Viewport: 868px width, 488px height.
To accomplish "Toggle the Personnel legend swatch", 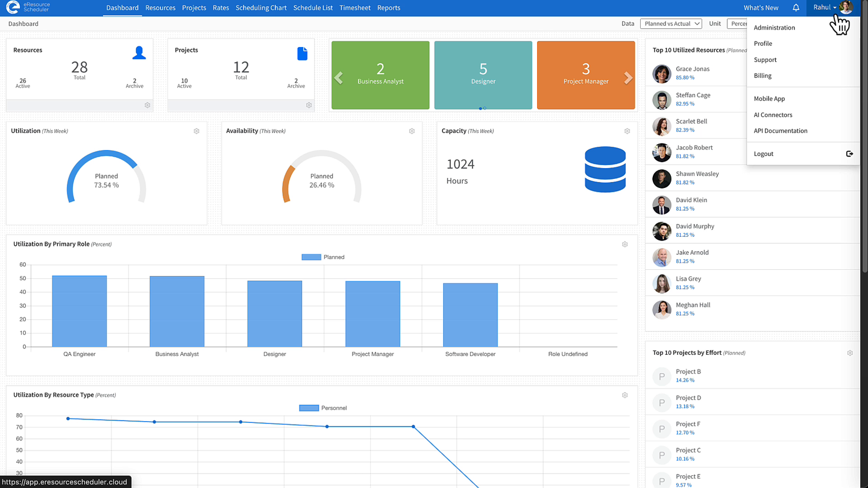I will 309,408.
